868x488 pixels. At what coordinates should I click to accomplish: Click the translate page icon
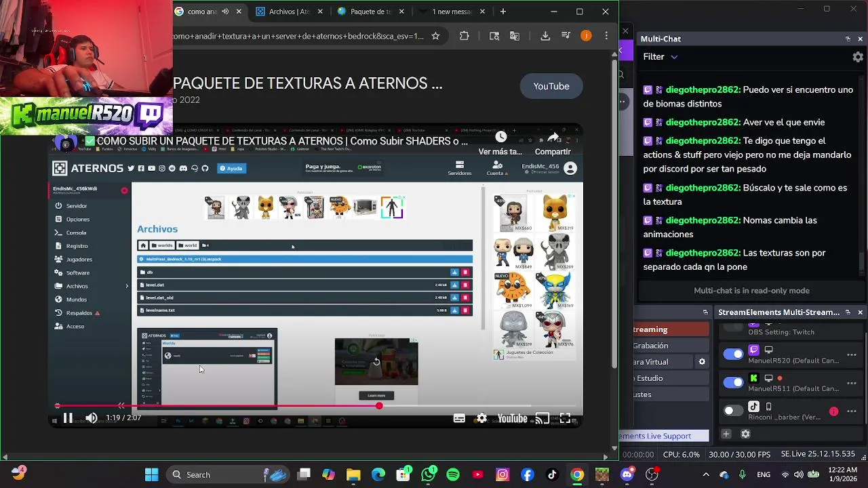pyautogui.click(x=515, y=36)
